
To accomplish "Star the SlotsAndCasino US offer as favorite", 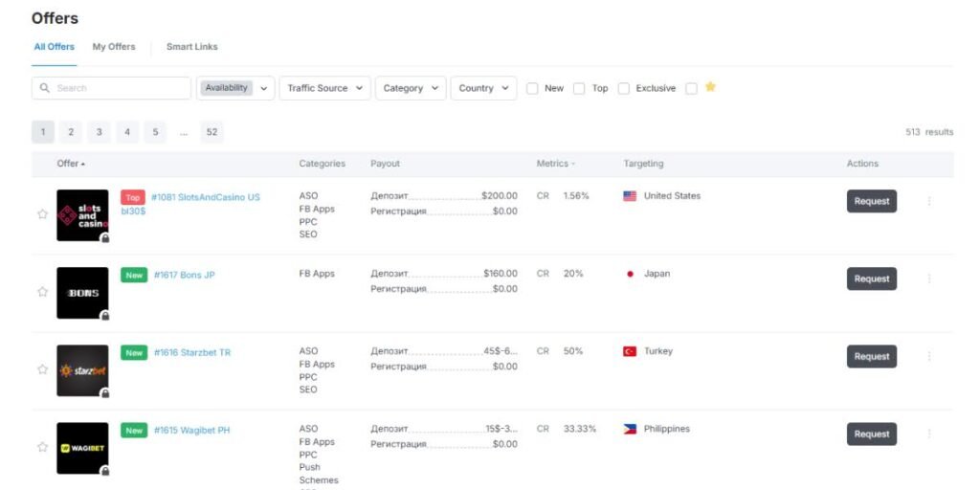I will [x=42, y=214].
